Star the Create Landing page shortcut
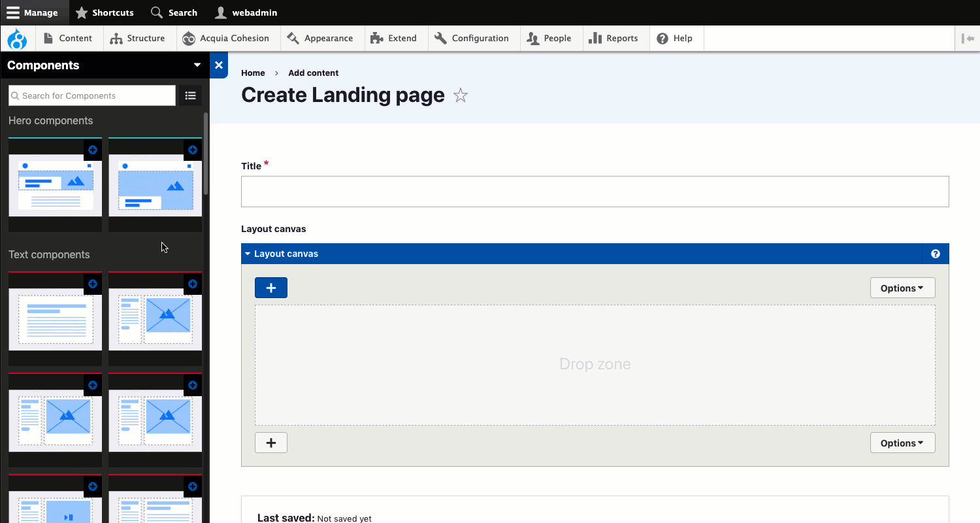 (461, 96)
